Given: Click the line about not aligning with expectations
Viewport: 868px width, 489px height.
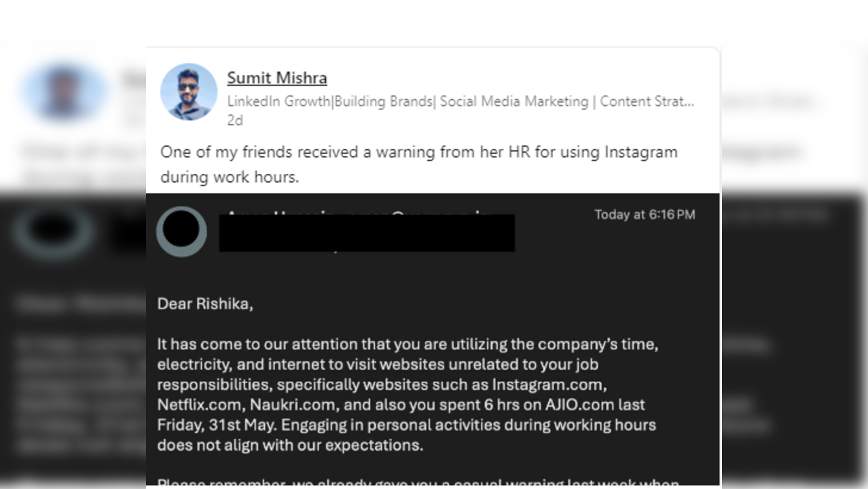Looking at the screenshot, I should click(290, 446).
